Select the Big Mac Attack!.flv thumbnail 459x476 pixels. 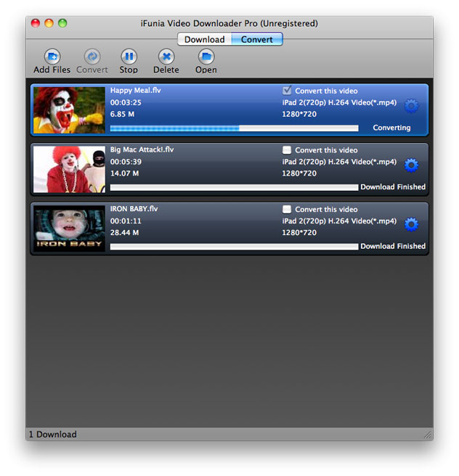(69, 169)
